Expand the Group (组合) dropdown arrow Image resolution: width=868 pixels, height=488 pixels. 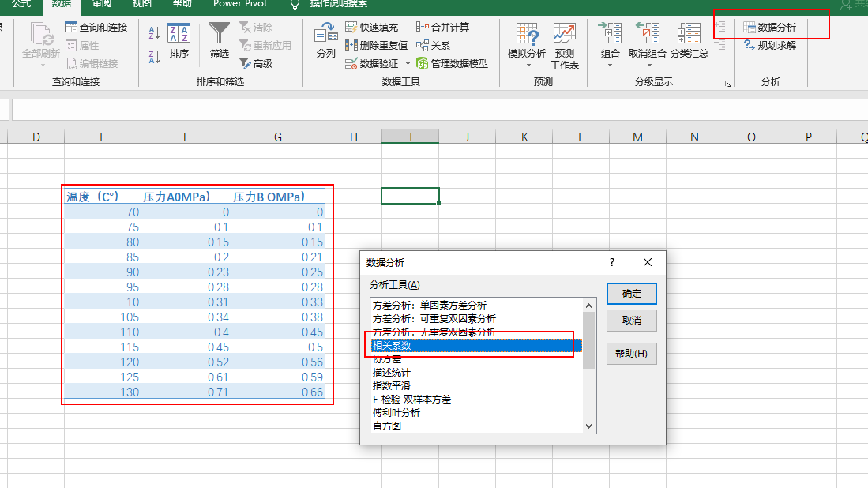point(610,66)
